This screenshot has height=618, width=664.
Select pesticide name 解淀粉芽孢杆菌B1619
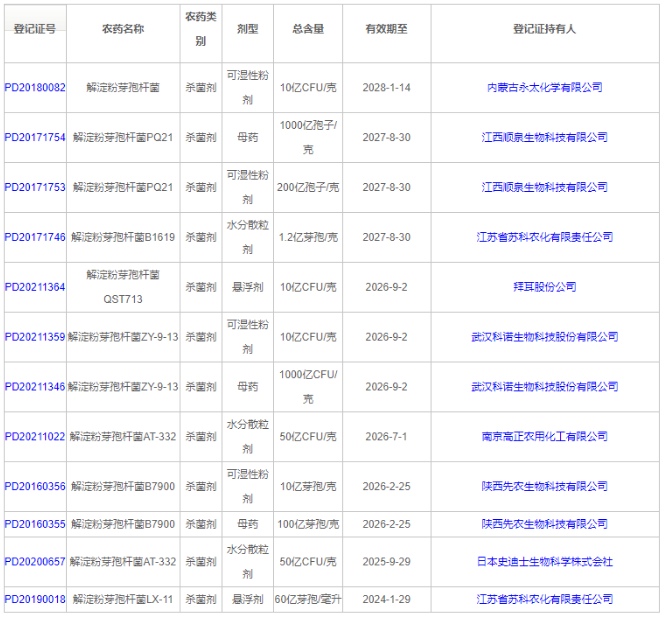(x=123, y=238)
